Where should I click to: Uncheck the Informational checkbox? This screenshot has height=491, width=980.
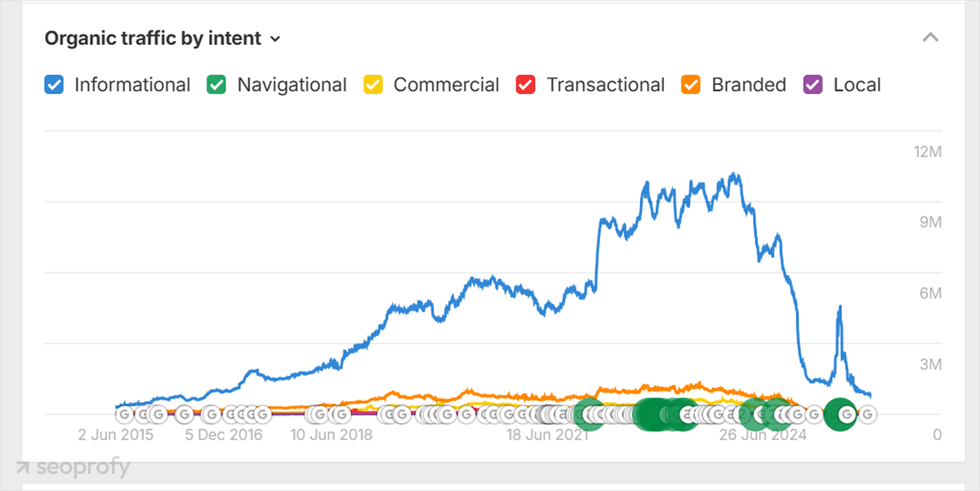(x=53, y=84)
